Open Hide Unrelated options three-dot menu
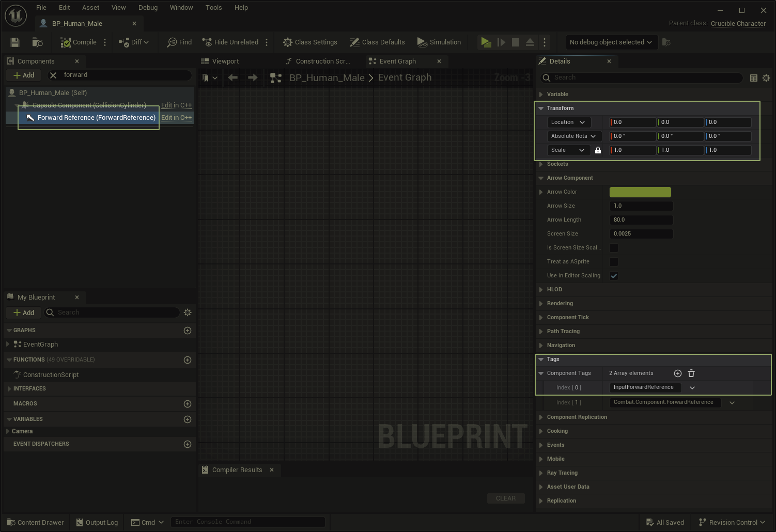Viewport: 776px width, 532px height. (267, 42)
